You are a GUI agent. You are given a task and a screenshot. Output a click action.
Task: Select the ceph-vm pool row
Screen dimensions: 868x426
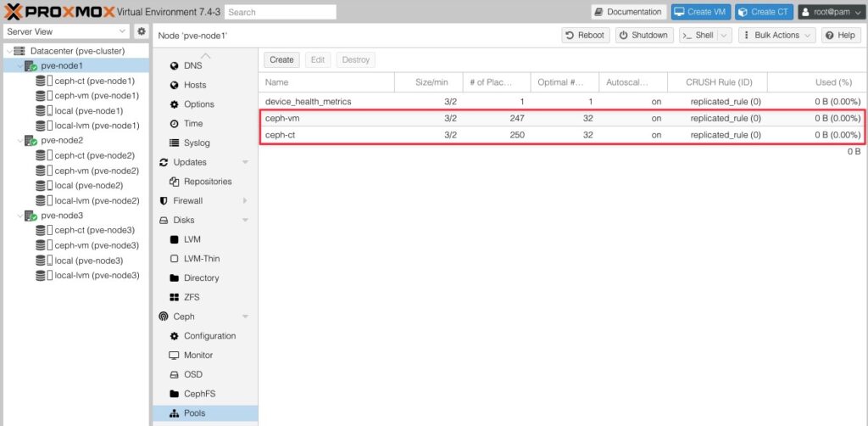coord(563,118)
